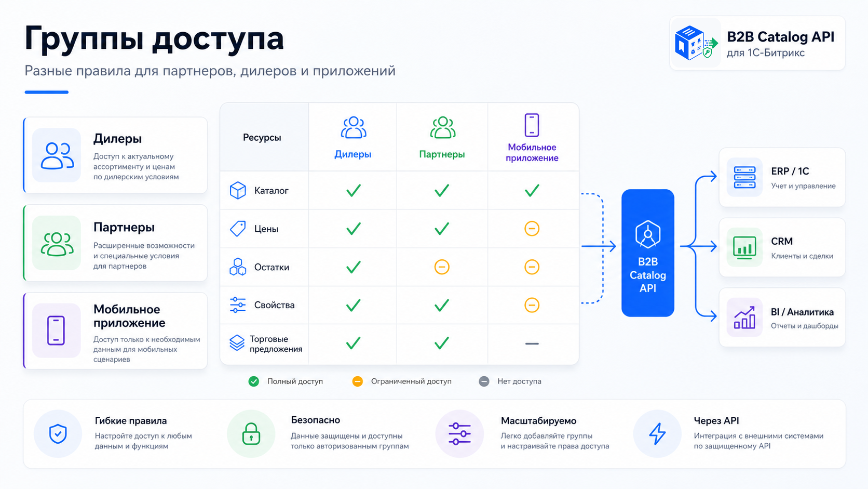Click the Остатки row label
This screenshot has width=868, height=489.
pos(272,267)
